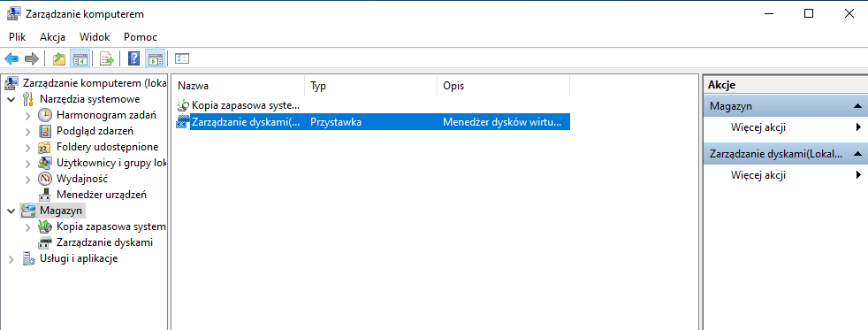Sort by the Opis column header
868x330 pixels.
[503, 86]
